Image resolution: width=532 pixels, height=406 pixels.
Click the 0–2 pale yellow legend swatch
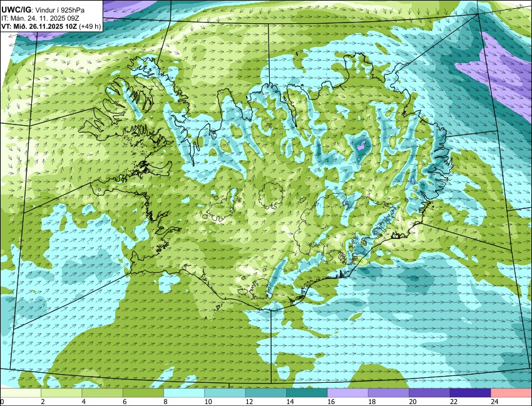click(21, 393)
